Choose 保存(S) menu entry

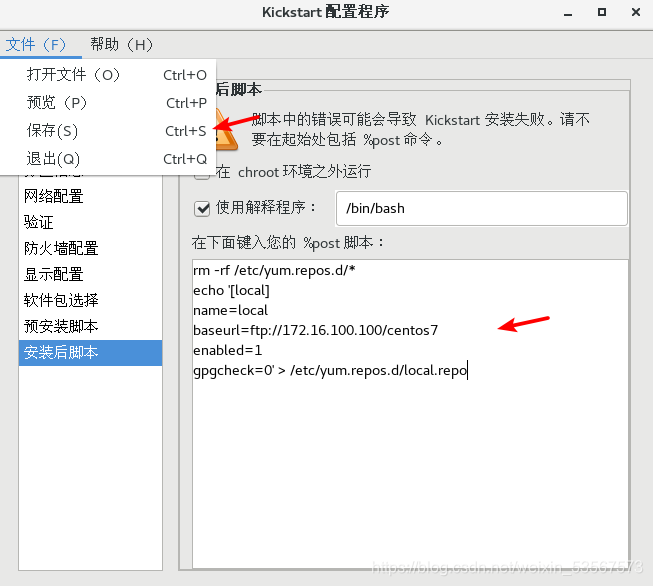click(108, 131)
